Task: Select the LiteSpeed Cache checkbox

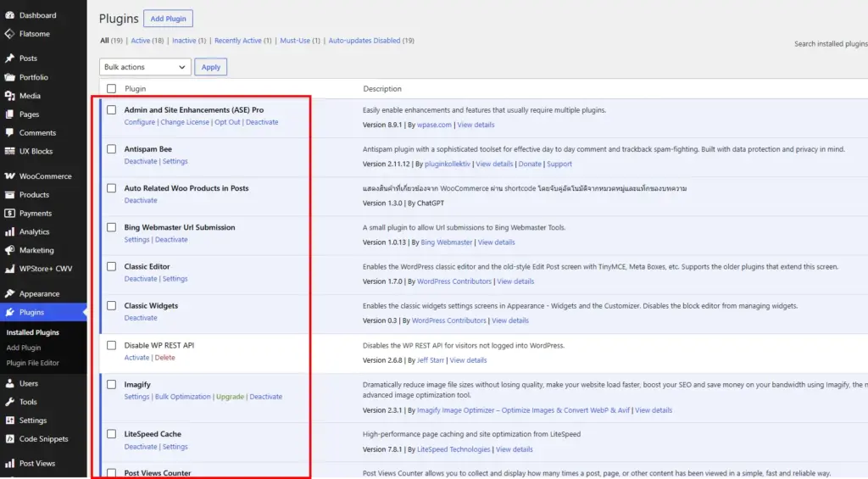Action: 111,434
